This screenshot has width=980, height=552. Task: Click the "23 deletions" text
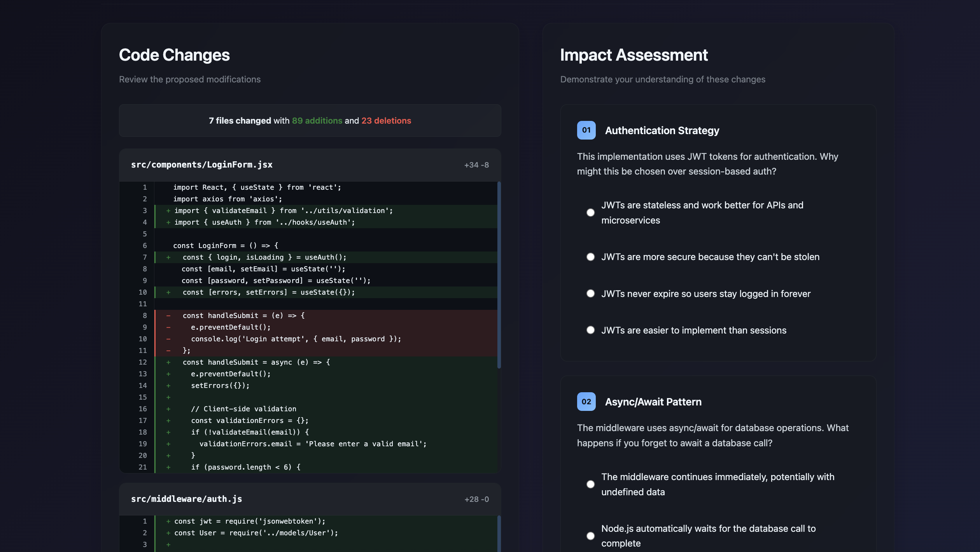(387, 121)
